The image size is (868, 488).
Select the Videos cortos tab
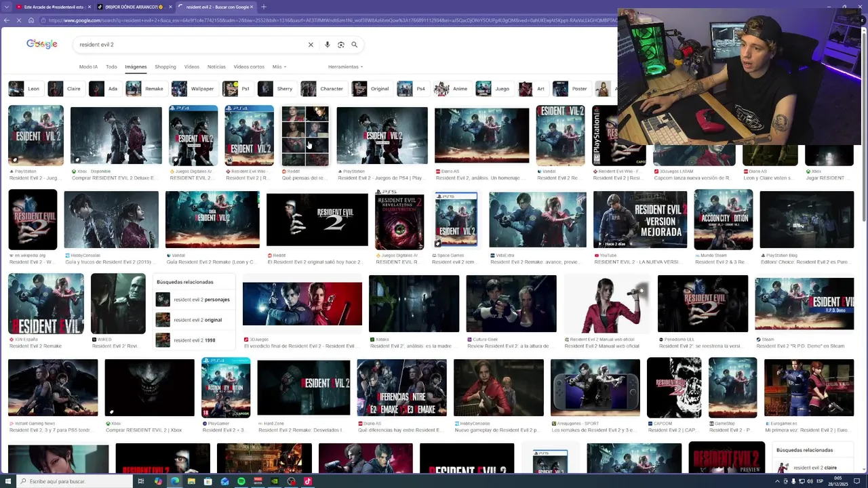249,67
